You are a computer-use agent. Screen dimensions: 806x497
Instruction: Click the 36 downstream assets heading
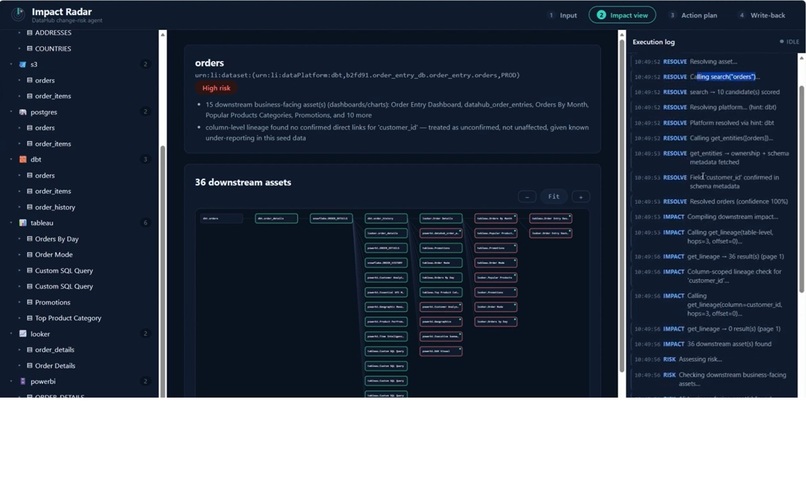(x=243, y=182)
